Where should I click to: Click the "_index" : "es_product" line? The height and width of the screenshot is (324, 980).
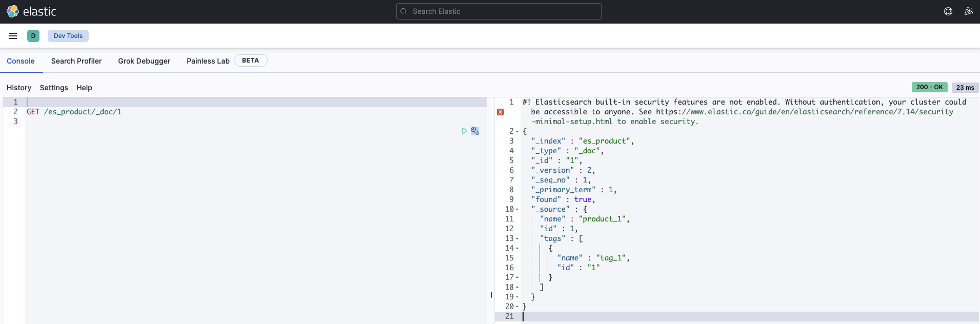point(583,141)
